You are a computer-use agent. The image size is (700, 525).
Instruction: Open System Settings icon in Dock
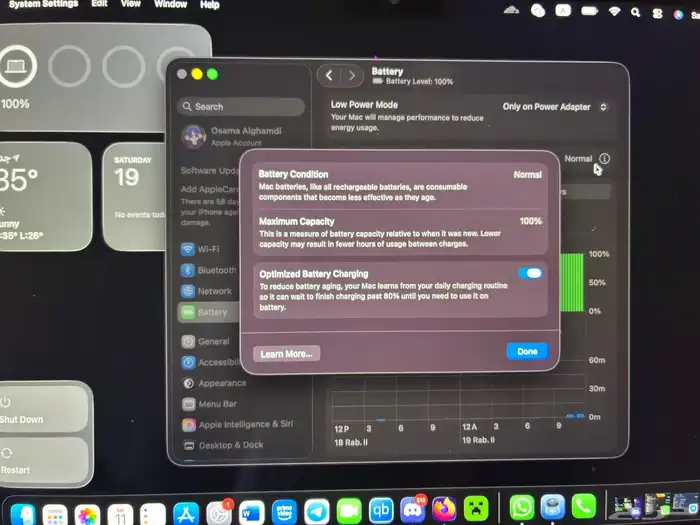(219, 513)
